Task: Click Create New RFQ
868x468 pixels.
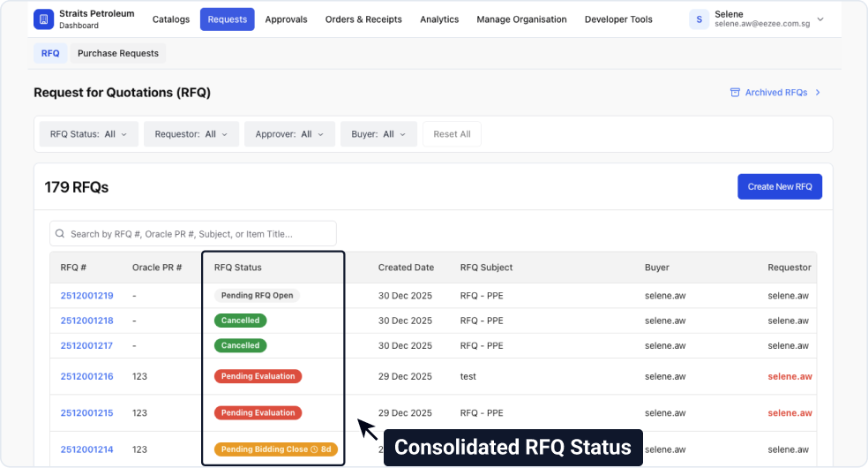Action: (x=780, y=186)
